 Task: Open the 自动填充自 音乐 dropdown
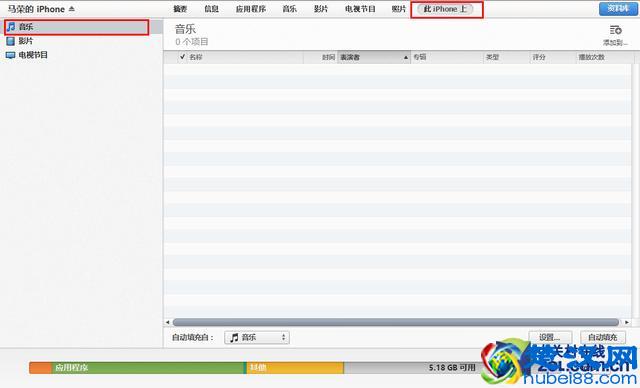[x=257, y=337]
